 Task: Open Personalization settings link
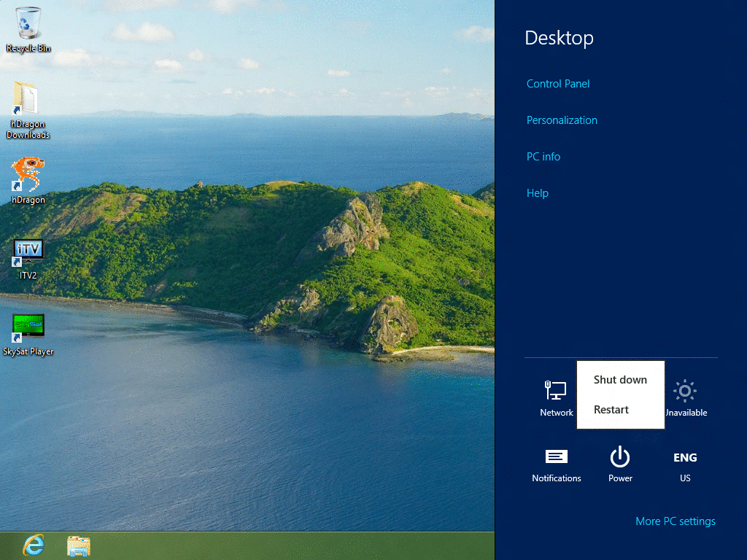click(562, 120)
